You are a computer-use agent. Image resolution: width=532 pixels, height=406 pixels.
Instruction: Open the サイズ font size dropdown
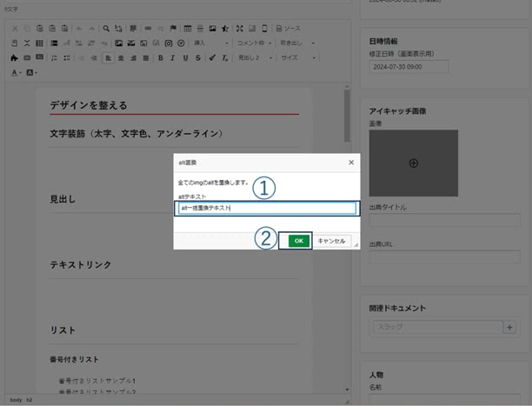point(298,58)
